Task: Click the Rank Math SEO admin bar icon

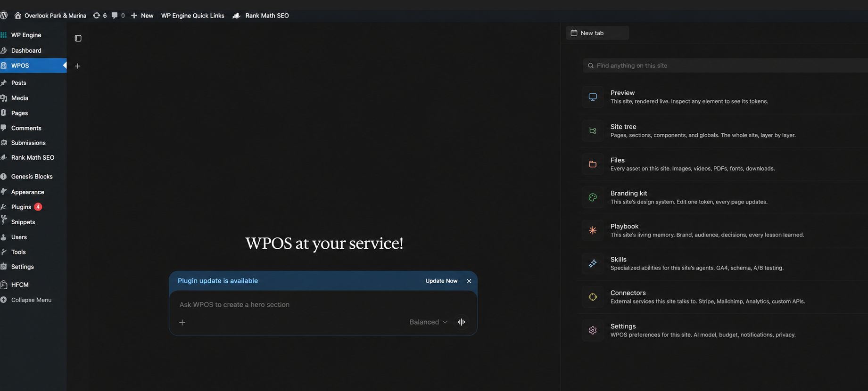Action: [237, 16]
